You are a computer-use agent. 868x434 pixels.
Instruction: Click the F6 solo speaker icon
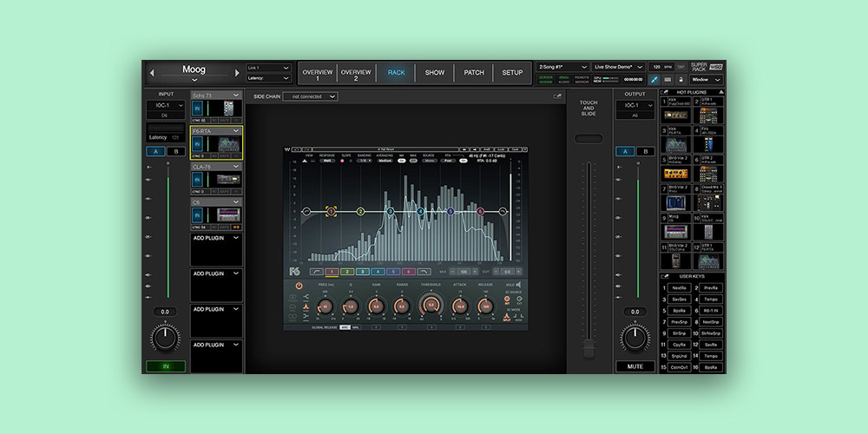[520, 285]
